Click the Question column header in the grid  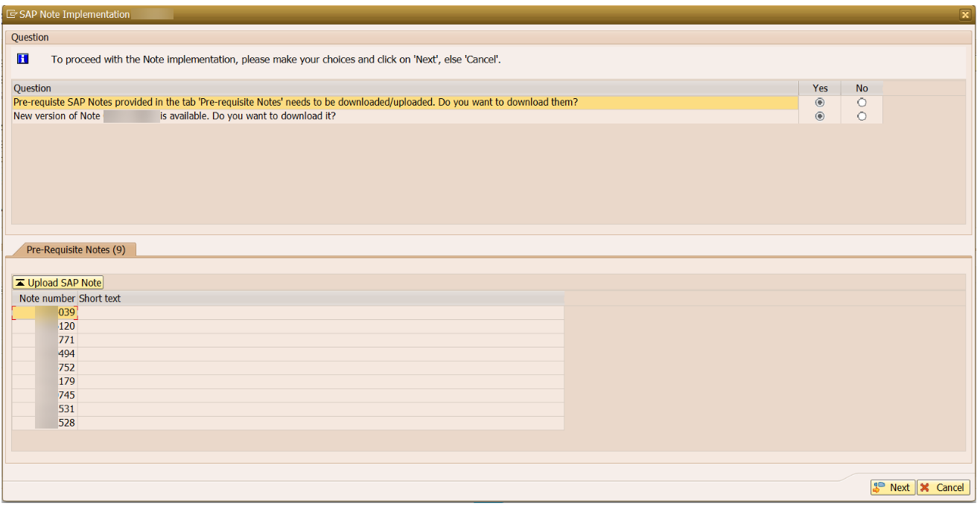405,88
